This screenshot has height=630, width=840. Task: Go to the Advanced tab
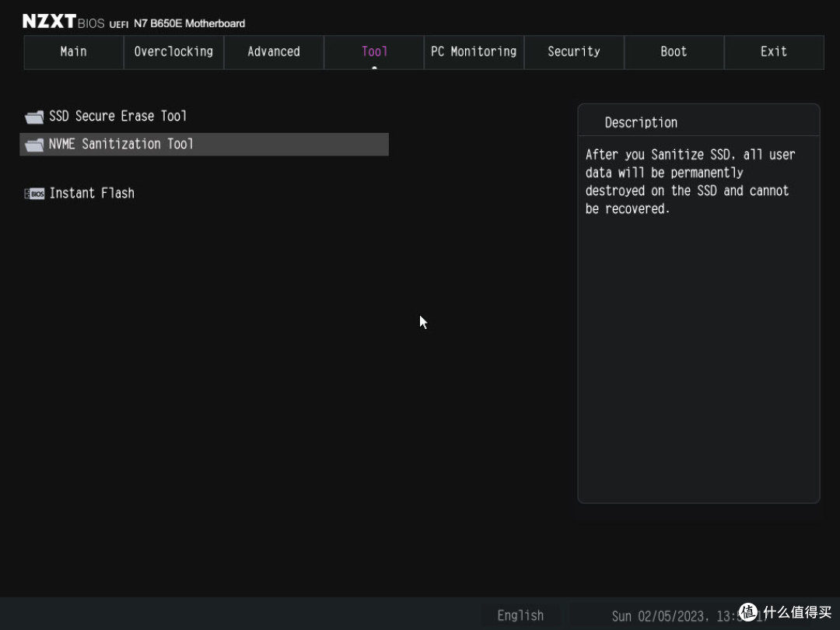point(274,52)
